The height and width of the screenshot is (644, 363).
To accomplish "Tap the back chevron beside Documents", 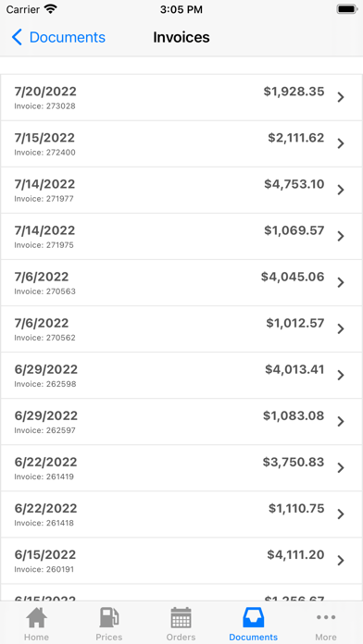I will [x=17, y=37].
